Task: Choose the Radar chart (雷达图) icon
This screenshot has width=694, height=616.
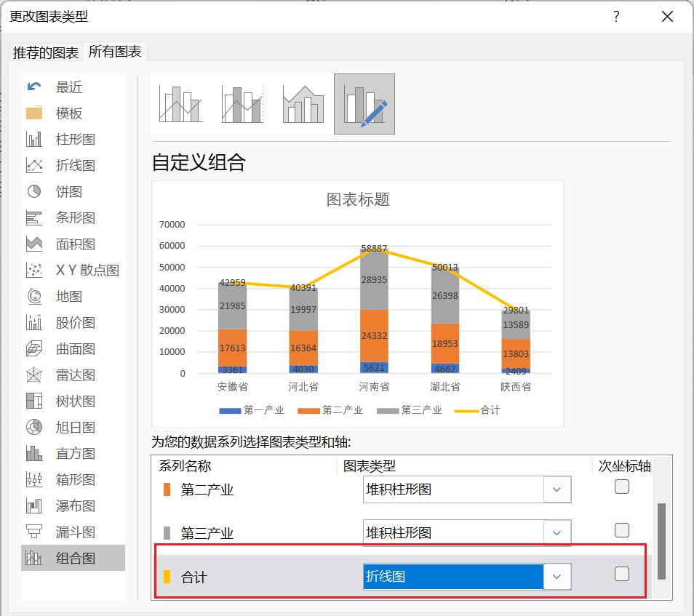Action: pos(34,375)
